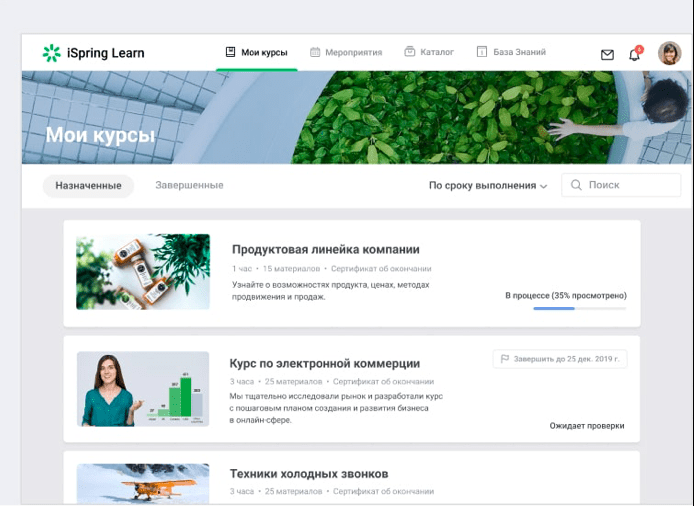Click the 35% course progress bar
The height and width of the screenshot is (506, 694).
[x=579, y=309]
